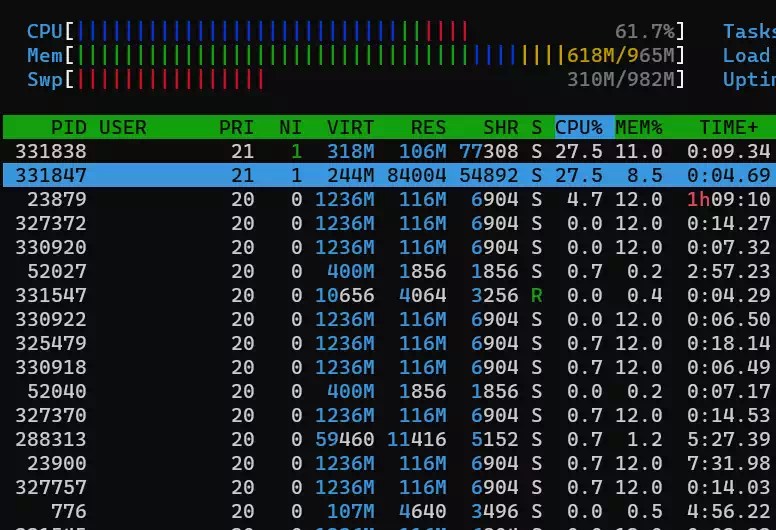Select highlighted process row PID 331847
The width and height of the screenshot is (776, 530).
coord(389,175)
